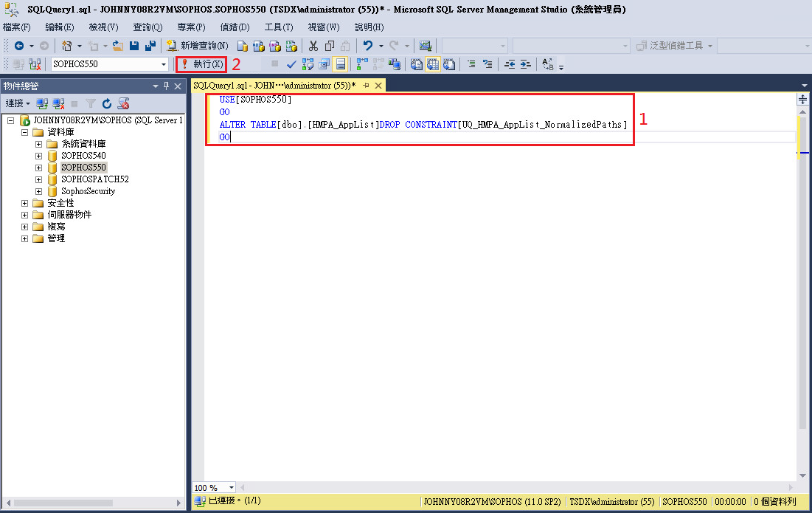
Task: Expand the SOPHOS550 database node
Action: click(x=38, y=168)
